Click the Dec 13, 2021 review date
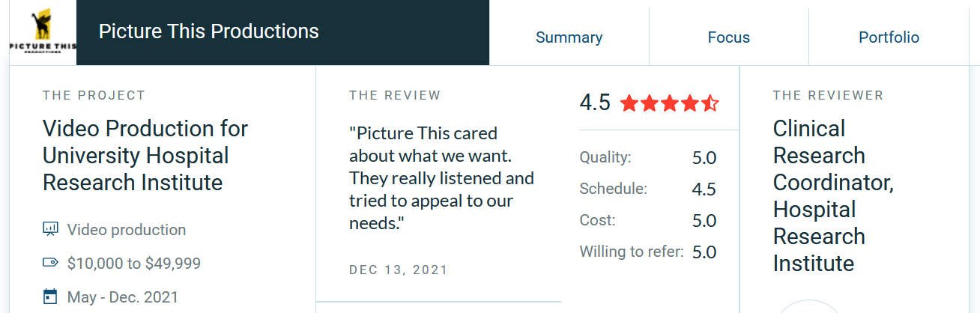The width and height of the screenshot is (980, 313). click(x=398, y=270)
